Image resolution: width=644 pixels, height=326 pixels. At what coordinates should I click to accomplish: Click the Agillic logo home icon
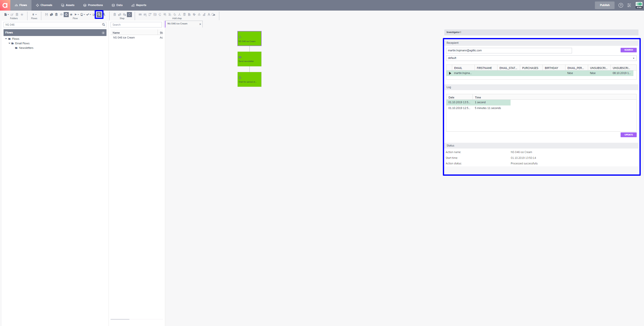coord(5,5)
